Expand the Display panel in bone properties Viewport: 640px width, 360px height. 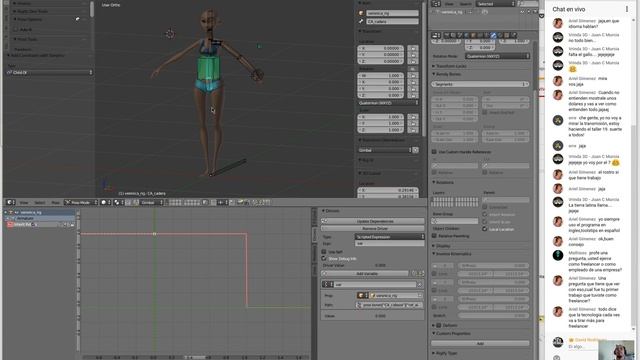click(443, 246)
